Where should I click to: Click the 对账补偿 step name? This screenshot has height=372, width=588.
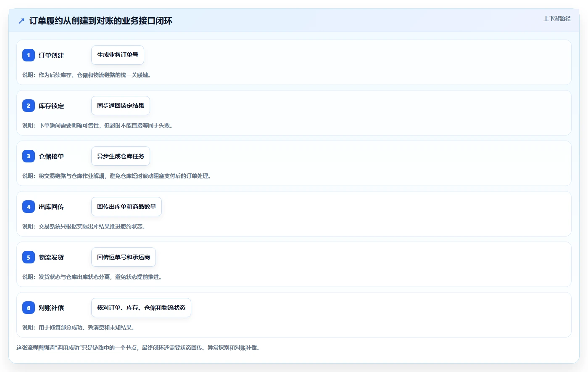tap(51, 308)
